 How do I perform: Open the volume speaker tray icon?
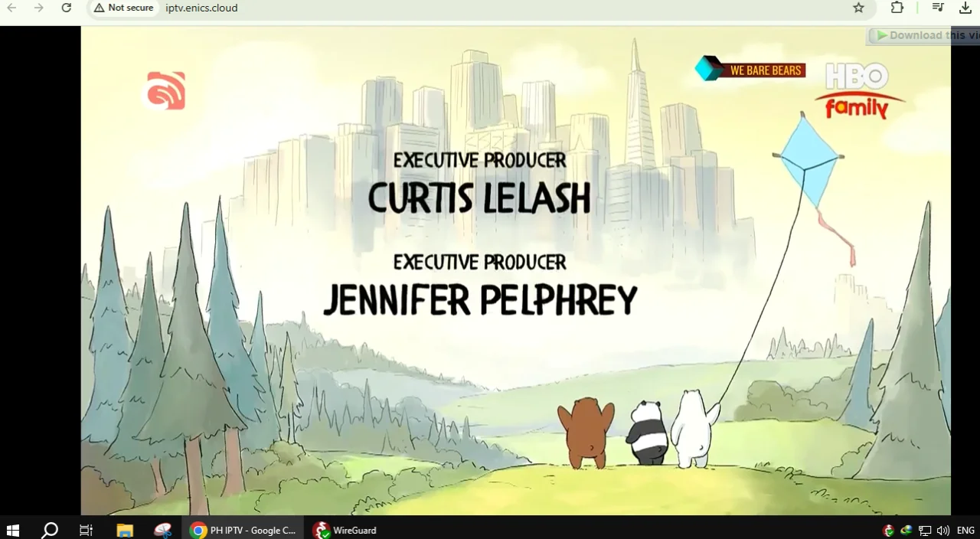943,530
